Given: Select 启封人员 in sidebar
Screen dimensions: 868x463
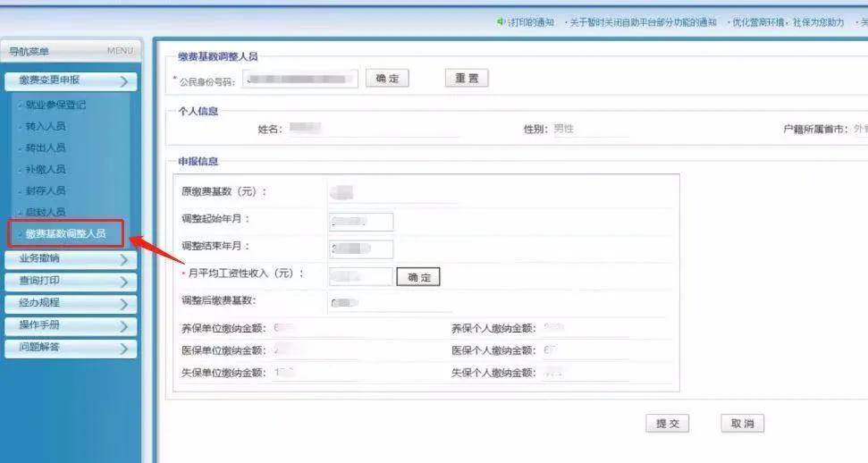Looking at the screenshot, I should pos(46,212).
